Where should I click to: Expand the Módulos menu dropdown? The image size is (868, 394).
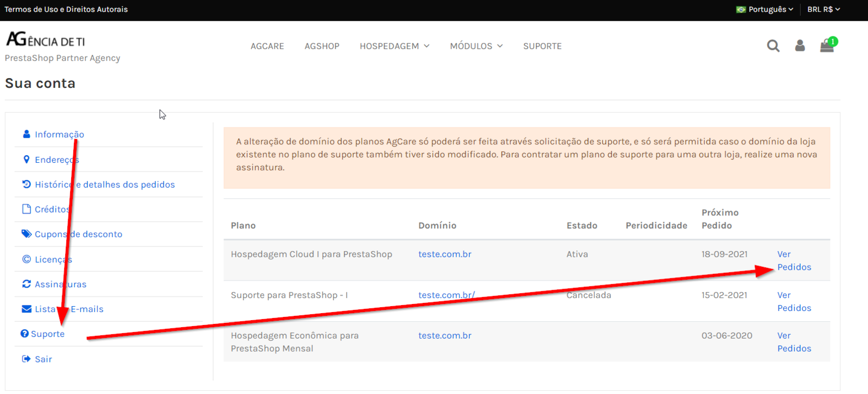pyautogui.click(x=476, y=46)
